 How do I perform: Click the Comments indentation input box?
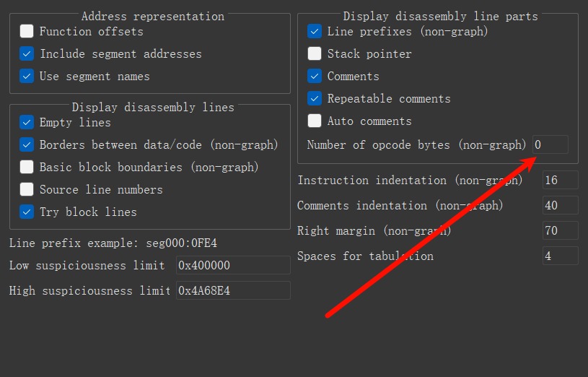coord(561,205)
